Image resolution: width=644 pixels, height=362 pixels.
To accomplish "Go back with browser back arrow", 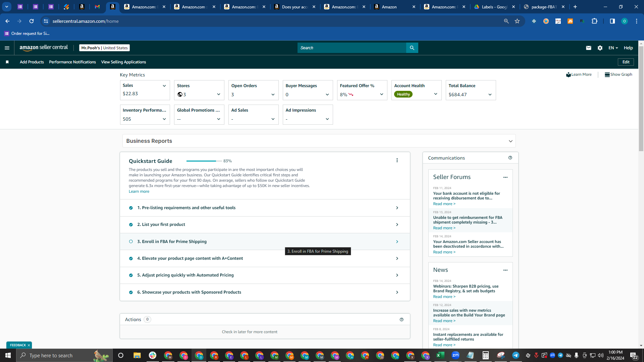I will [x=7, y=21].
